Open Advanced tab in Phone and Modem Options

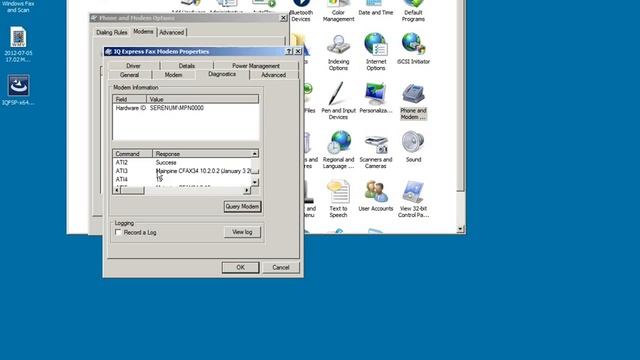pos(171,32)
